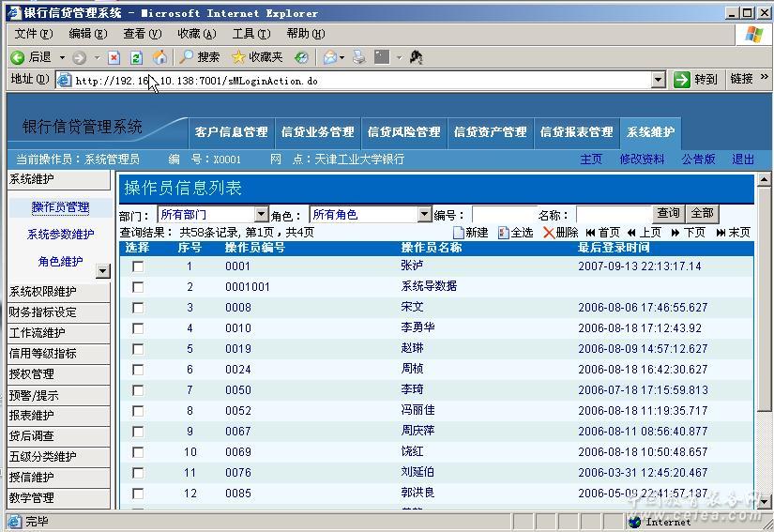The width and height of the screenshot is (774, 532).
Task: Open the address bar URL dropdown
Action: click(x=659, y=81)
